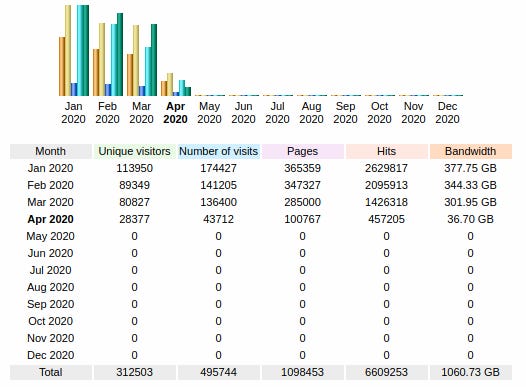526x387 pixels.
Task: Click the Jan 2020 chart label
Action: coord(73,113)
